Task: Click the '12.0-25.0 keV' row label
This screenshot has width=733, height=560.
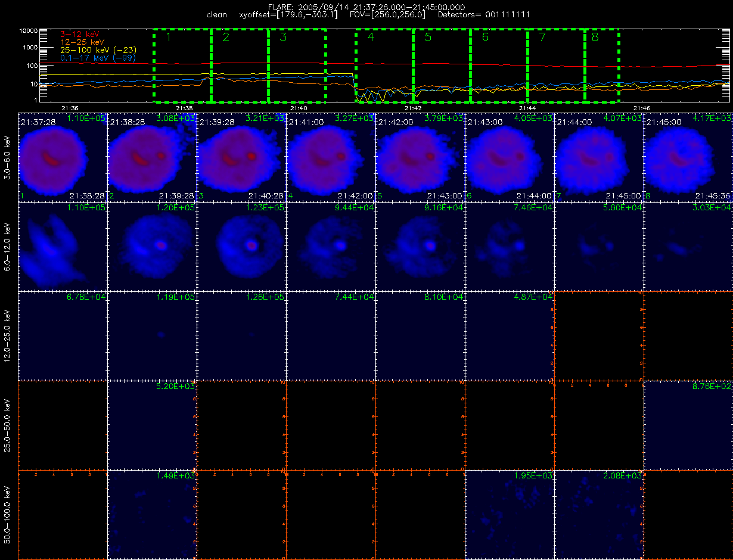Action: [8, 335]
